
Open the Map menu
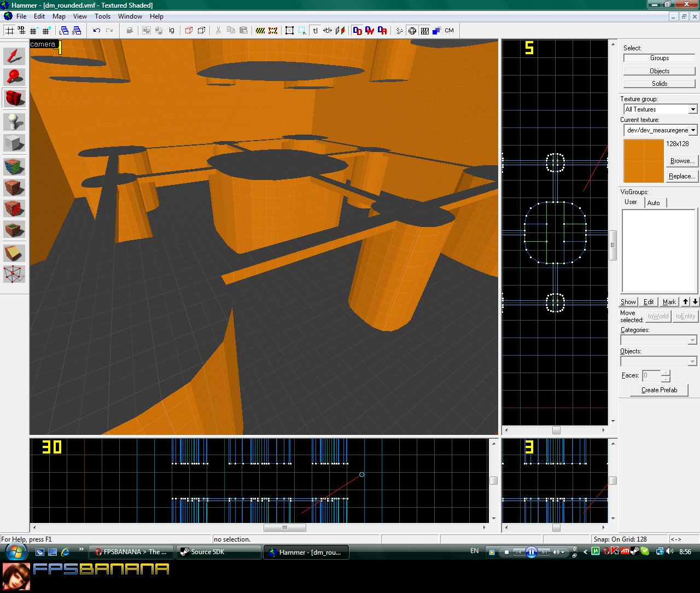pos(59,16)
